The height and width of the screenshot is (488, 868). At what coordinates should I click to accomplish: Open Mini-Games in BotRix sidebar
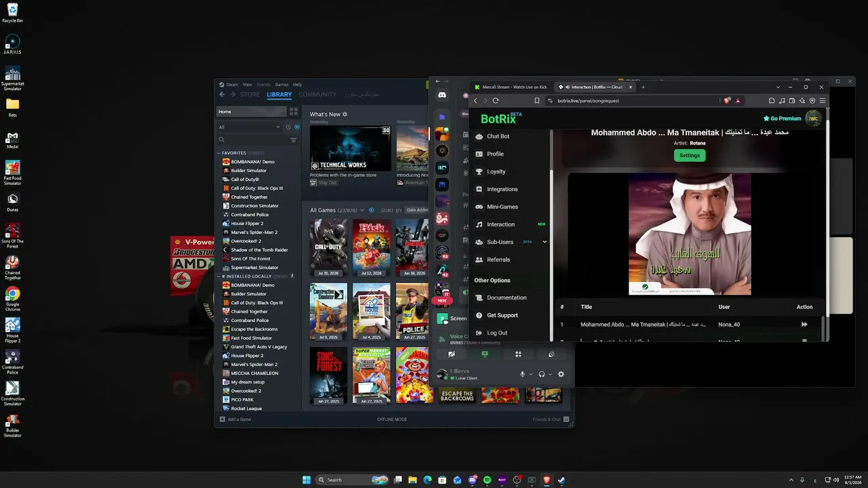click(502, 207)
